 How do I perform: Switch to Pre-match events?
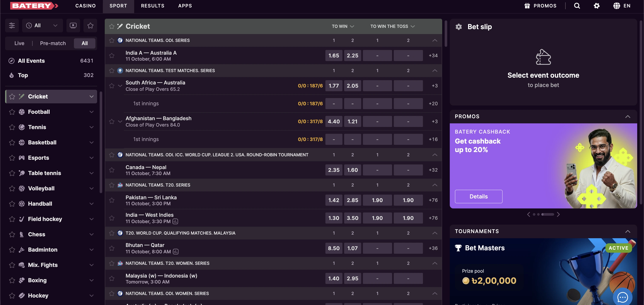53,43
